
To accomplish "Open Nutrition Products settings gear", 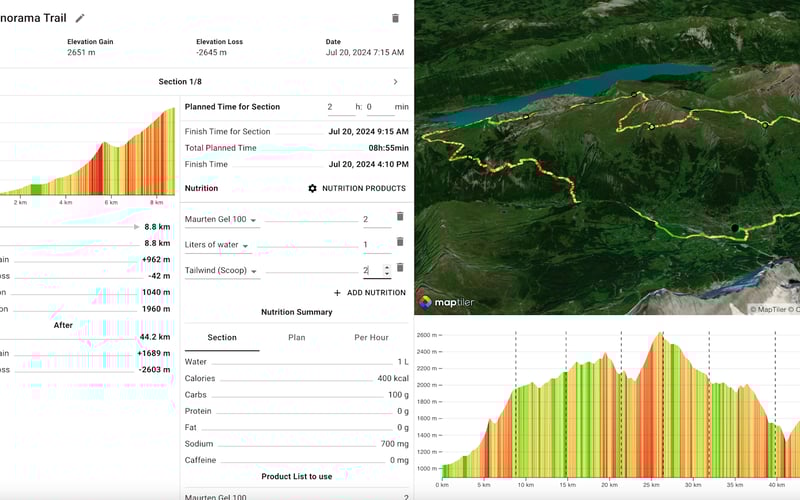I will (312, 188).
